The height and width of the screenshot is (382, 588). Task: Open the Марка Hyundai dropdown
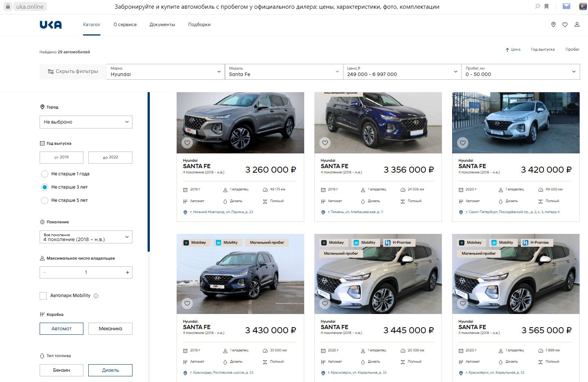coord(165,71)
